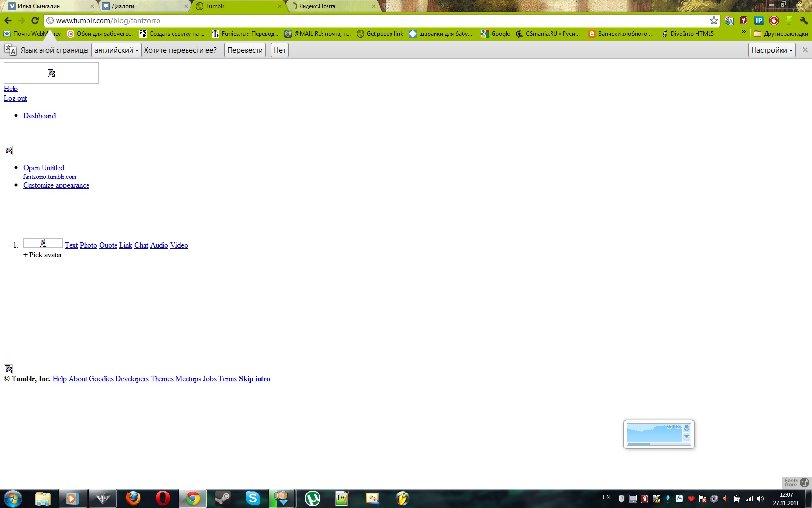Create an Audio post
The height and width of the screenshot is (508, 812).
pos(159,245)
